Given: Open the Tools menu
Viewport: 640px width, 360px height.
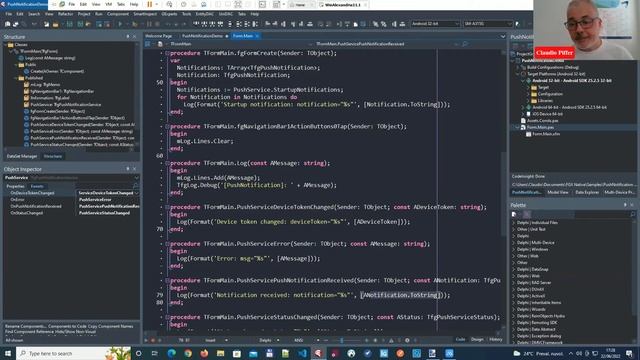Looking at the screenshot, I should coord(186,14).
